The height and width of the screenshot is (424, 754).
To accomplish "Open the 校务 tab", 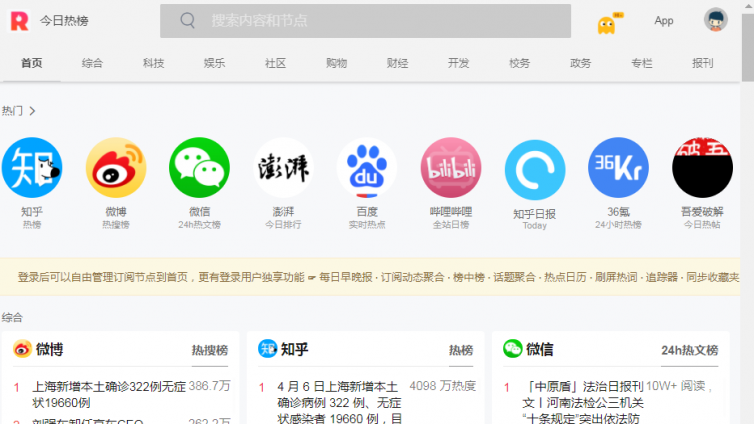I will click(520, 63).
